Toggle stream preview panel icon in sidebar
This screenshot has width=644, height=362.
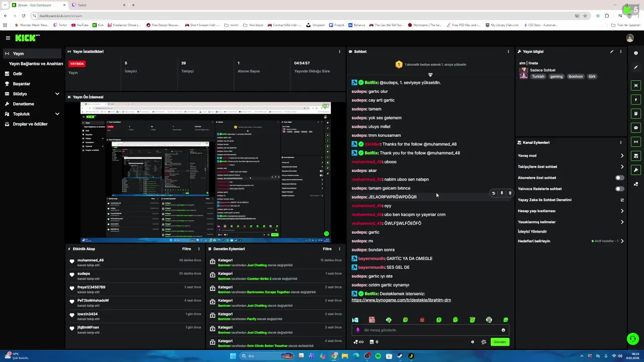(636, 85)
